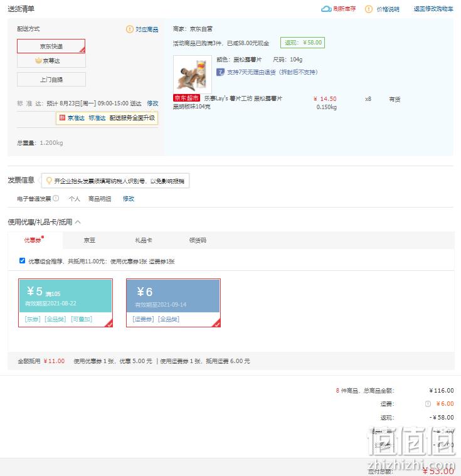The height and width of the screenshot is (476, 461).
Task: Click 修改 next to delivery time
Action: (x=152, y=103)
